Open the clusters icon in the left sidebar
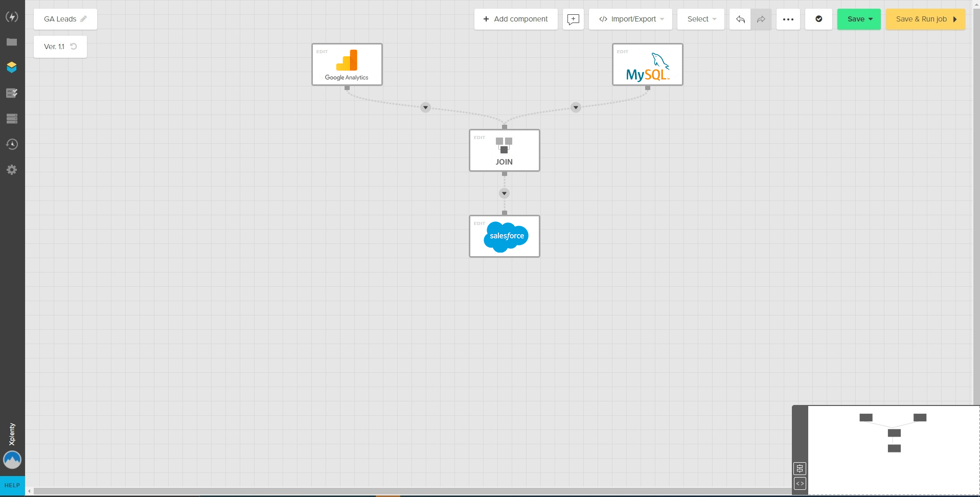Screen dimensions: 980x497 point(12,119)
